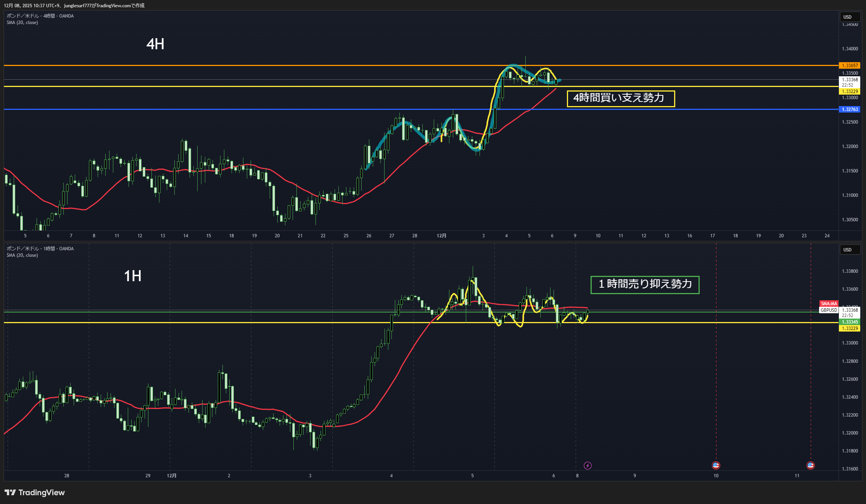Select the blue 1.32763 price label
This screenshot has height=504, width=866.
click(850, 109)
